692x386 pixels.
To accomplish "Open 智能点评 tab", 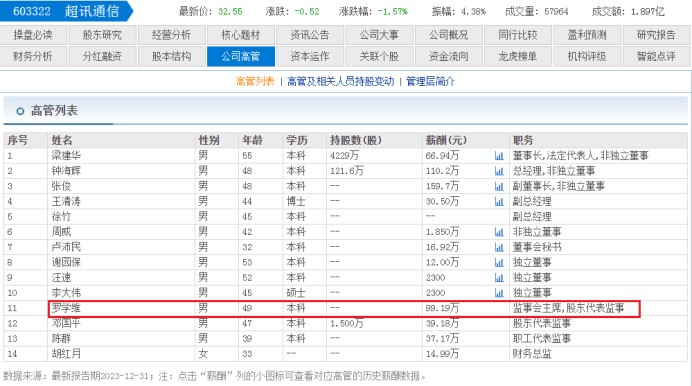I will [656, 56].
